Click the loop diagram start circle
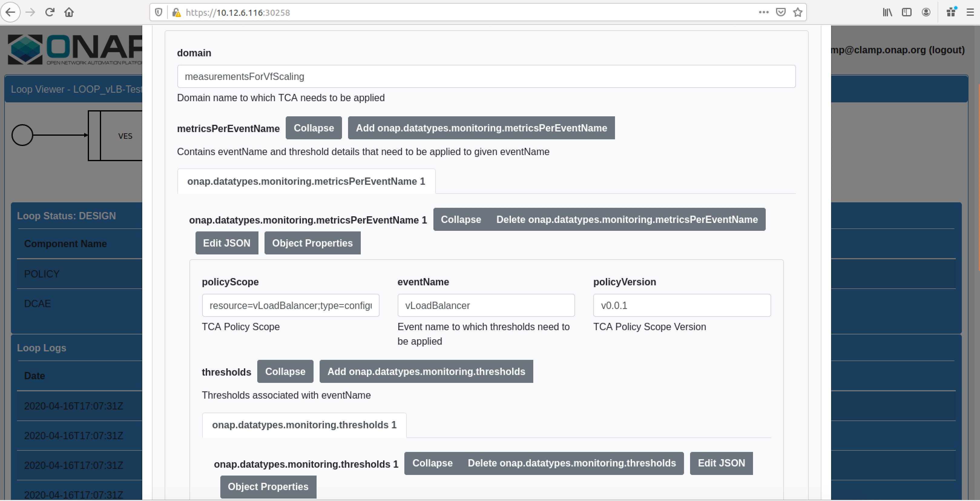The width and height of the screenshot is (980, 501). [22, 135]
